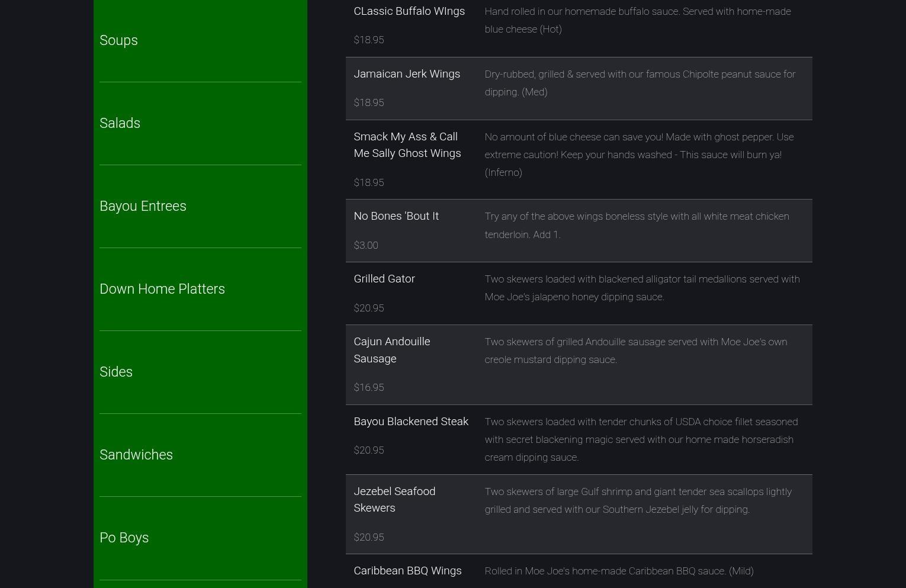Image resolution: width=906 pixels, height=588 pixels.
Task: Click the $3.00 price for No Bones 'Bout It
Action: click(366, 245)
